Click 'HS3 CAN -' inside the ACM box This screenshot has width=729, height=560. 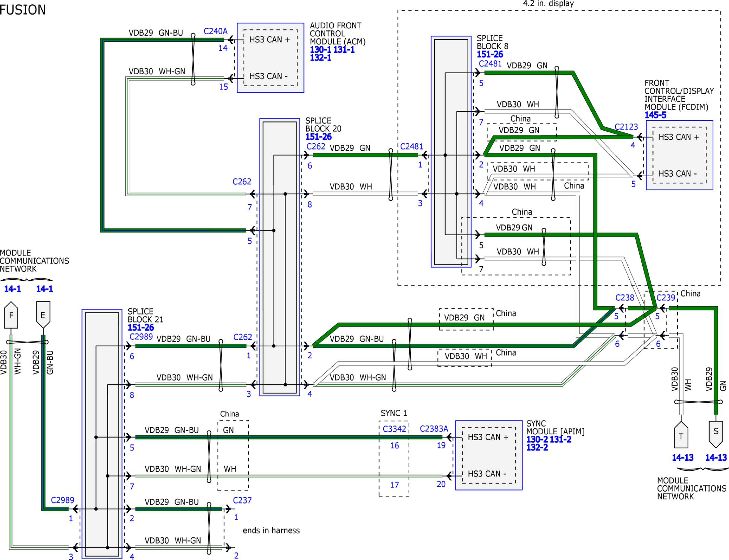(x=269, y=76)
